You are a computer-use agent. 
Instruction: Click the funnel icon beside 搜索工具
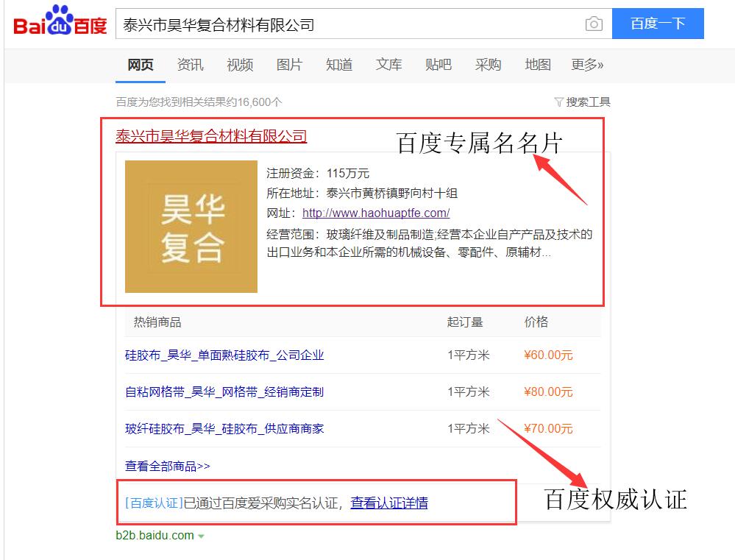pos(561,102)
